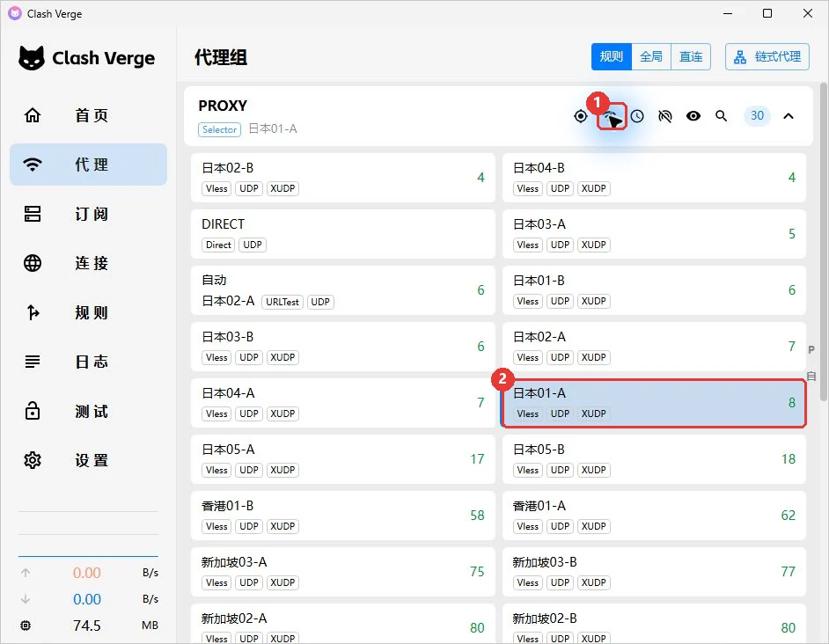
Task: Select the 自动 URLTest proxy card
Action: coord(342,290)
